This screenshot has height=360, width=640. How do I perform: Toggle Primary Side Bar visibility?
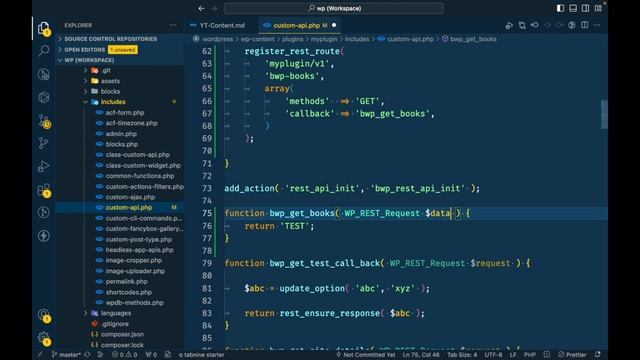[x=560, y=8]
